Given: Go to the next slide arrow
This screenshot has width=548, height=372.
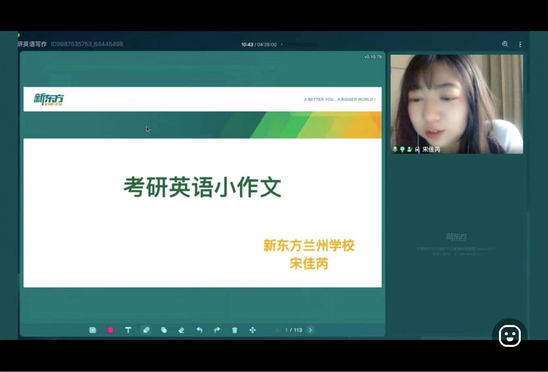Looking at the screenshot, I should tap(310, 330).
